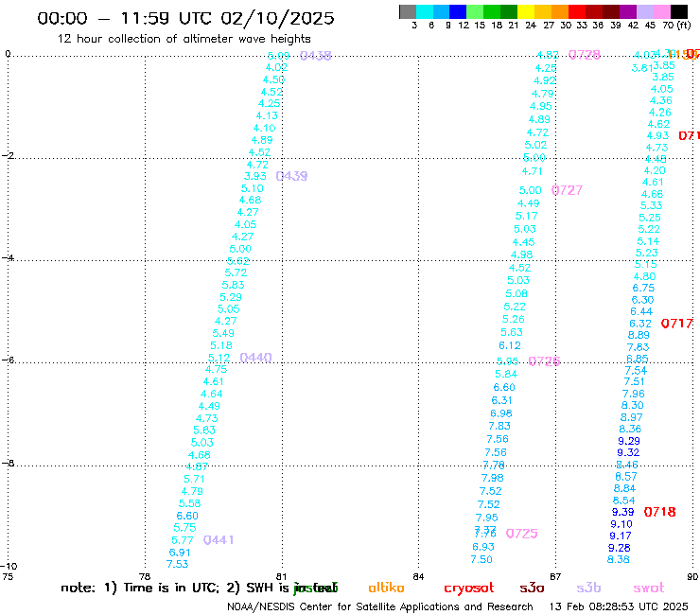The height and width of the screenshot is (615, 700).
Task: Pick the yellow swatch in the color scale
Action: click(x=526, y=11)
